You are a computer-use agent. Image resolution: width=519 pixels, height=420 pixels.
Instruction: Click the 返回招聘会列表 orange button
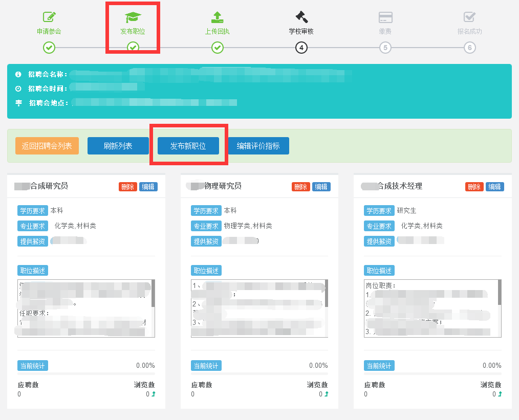[x=47, y=146]
